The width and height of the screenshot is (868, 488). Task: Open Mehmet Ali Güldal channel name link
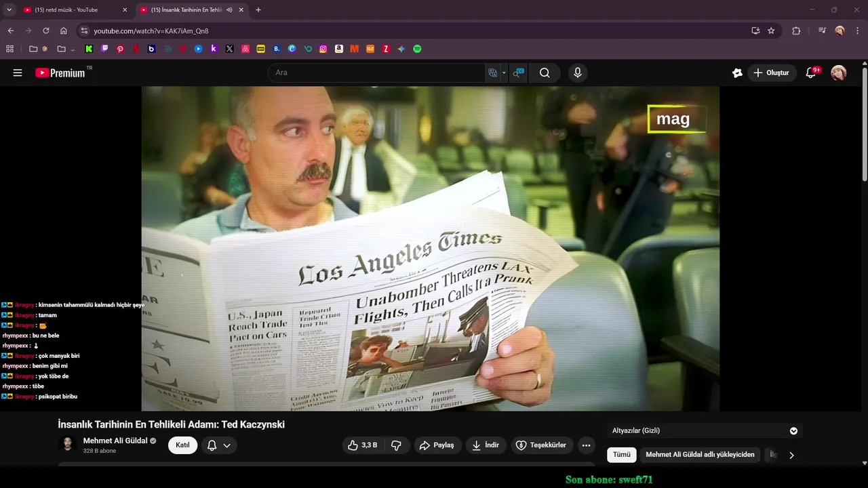click(x=115, y=441)
